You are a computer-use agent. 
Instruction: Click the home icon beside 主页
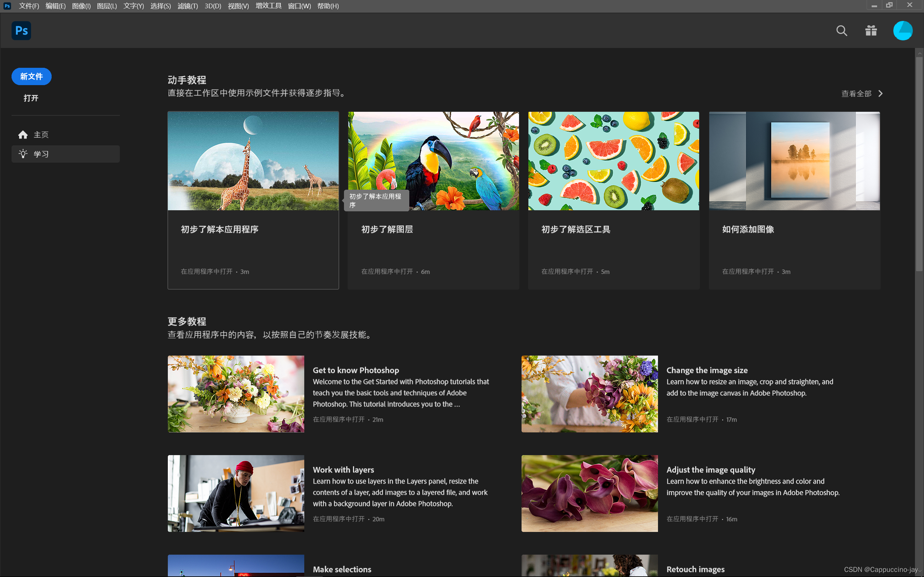23,135
